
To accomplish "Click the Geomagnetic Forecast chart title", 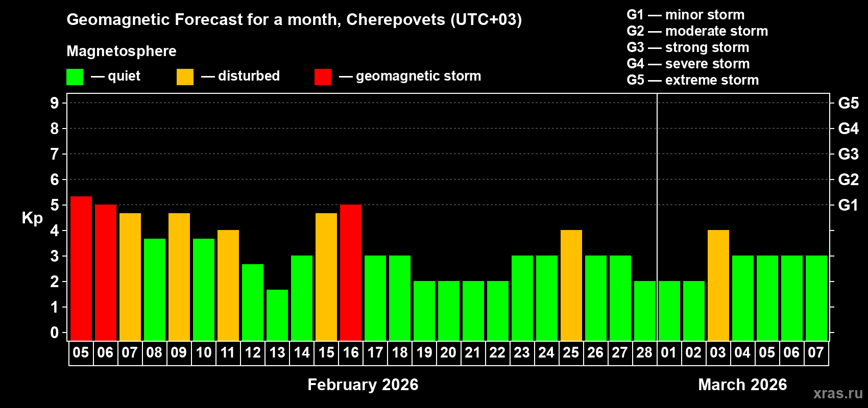I will tap(294, 19).
